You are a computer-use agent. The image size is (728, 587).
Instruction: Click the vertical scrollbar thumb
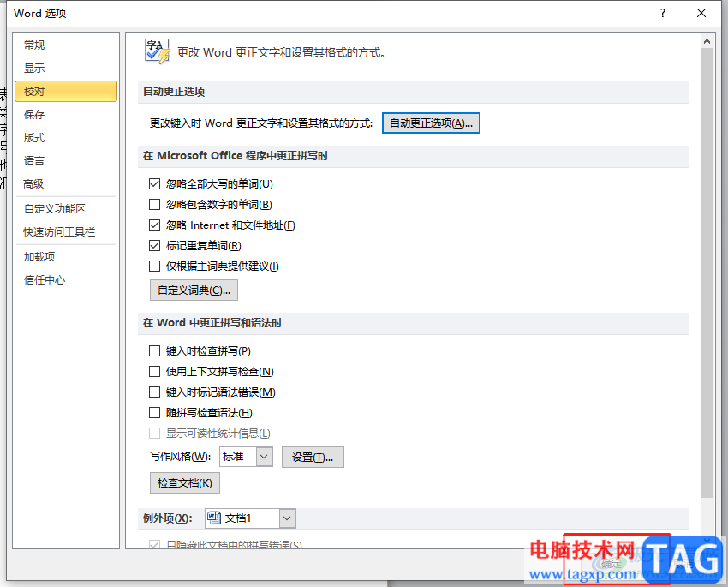707,273
